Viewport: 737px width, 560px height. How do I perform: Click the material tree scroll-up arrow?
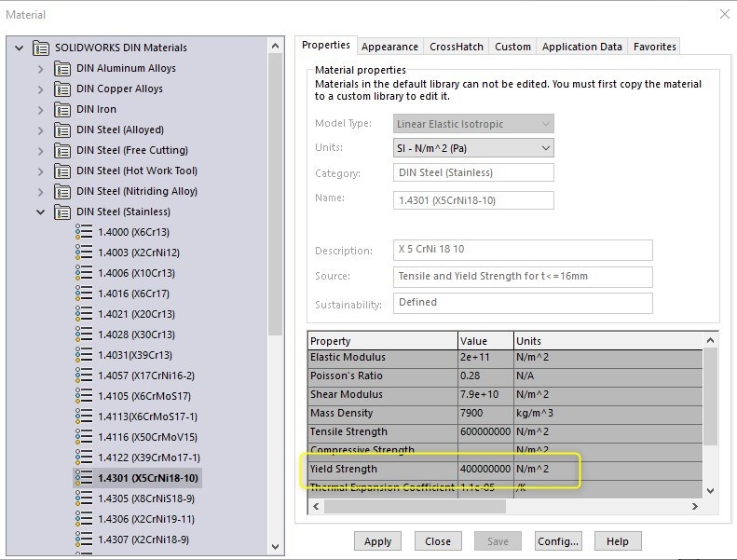pos(276,46)
